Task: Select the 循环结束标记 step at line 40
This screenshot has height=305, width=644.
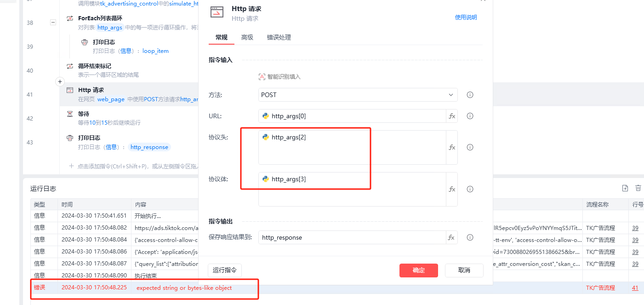Action: [x=129, y=70]
